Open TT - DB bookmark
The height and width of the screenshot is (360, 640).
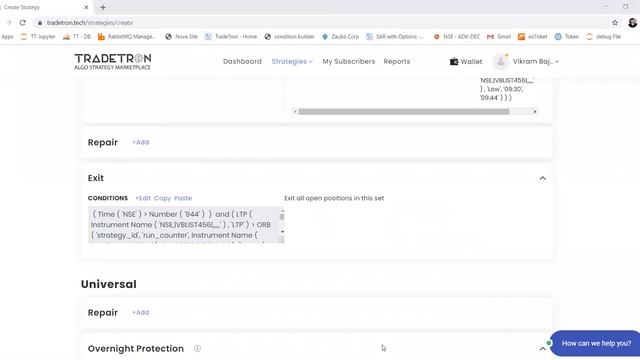77,37
